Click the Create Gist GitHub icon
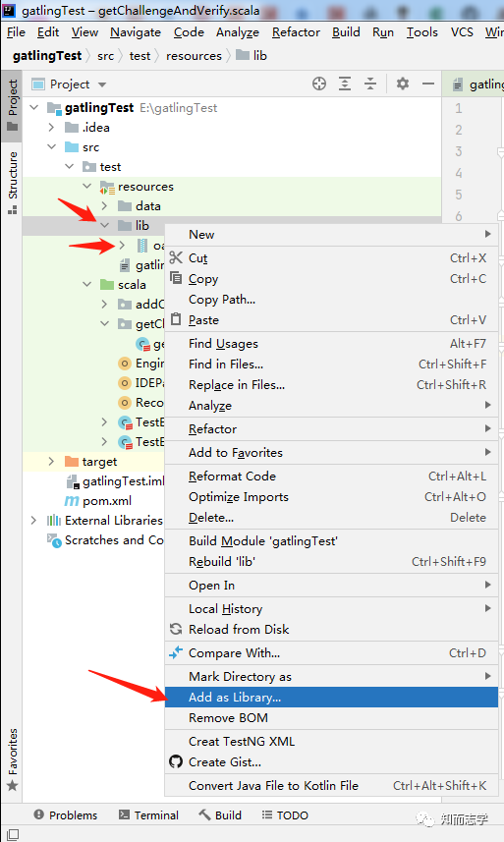The image size is (504, 842). pos(176,762)
